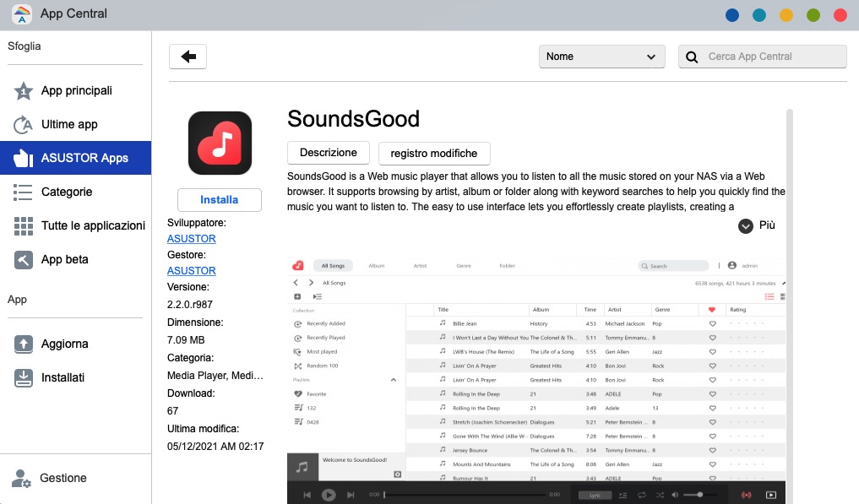Open Installati apps page
The width and height of the screenshot is (859, 504).
pos(76,378)
